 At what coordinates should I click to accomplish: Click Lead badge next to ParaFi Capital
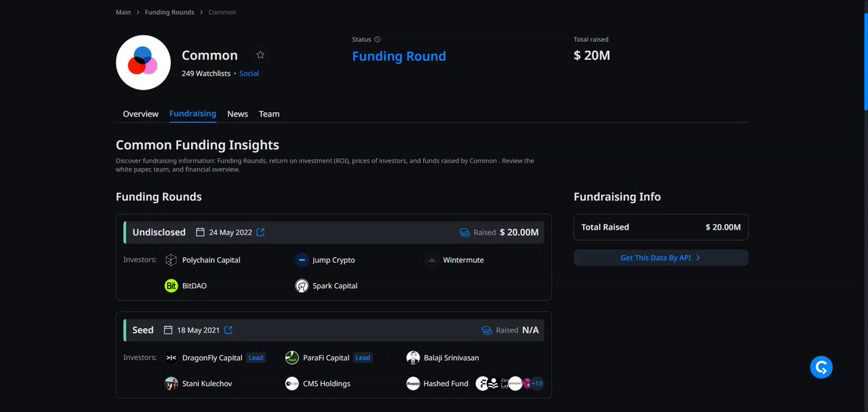(363, 358)
